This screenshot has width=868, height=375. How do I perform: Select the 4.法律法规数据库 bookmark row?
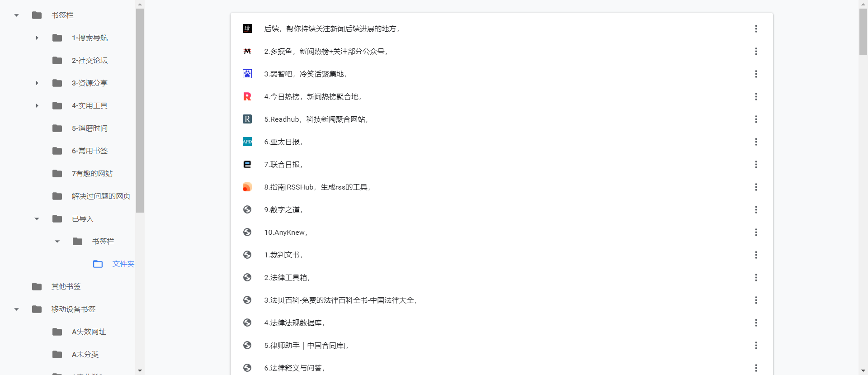tap(502, 323)
